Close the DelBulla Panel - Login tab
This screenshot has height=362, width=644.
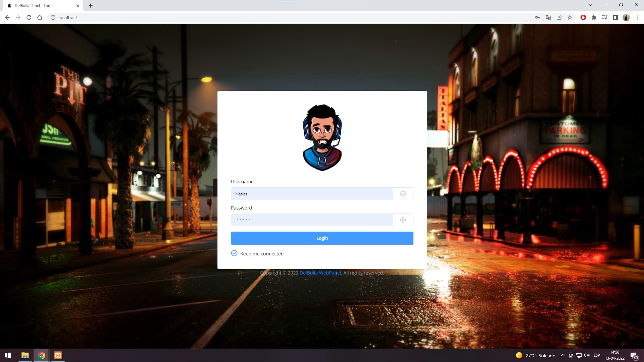click(x=78, y=6)
